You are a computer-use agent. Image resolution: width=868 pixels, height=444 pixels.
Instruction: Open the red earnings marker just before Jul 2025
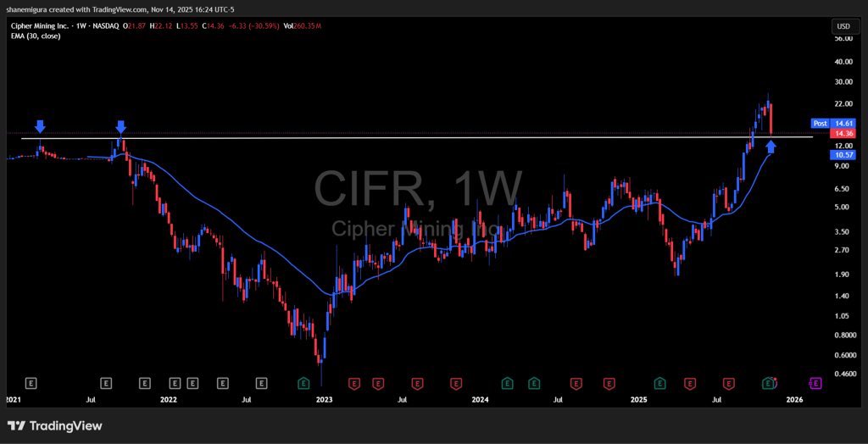tap(690, 382)
